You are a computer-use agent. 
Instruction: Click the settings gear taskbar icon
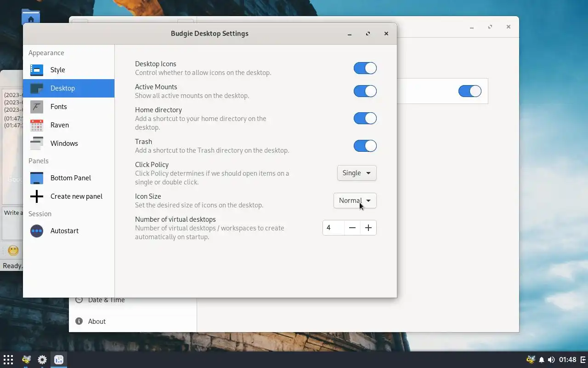point(42,360)
